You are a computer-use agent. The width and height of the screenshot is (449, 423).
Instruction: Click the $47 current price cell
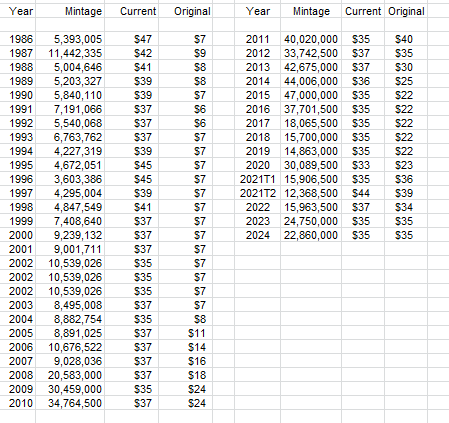[131, 39]
